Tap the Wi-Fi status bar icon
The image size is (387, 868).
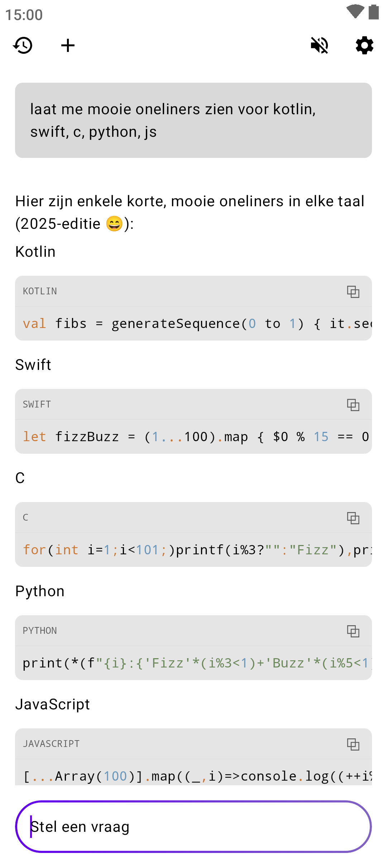[x=355, y=12]
